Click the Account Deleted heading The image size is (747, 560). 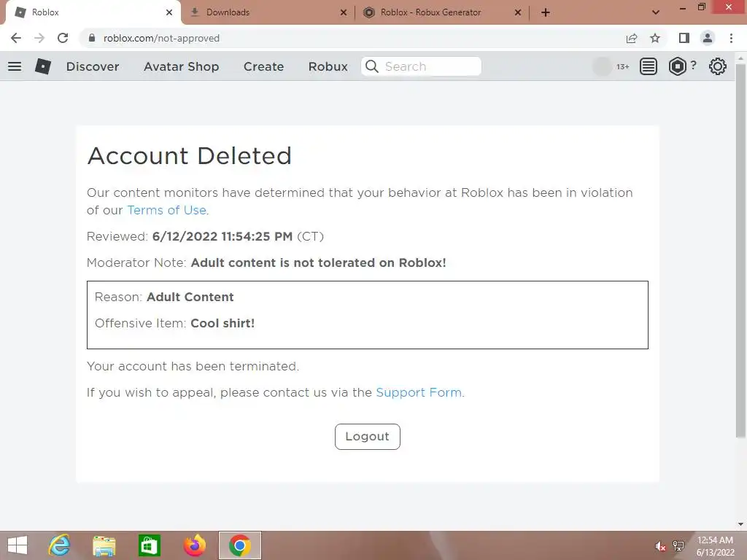(x=190, y=156)
